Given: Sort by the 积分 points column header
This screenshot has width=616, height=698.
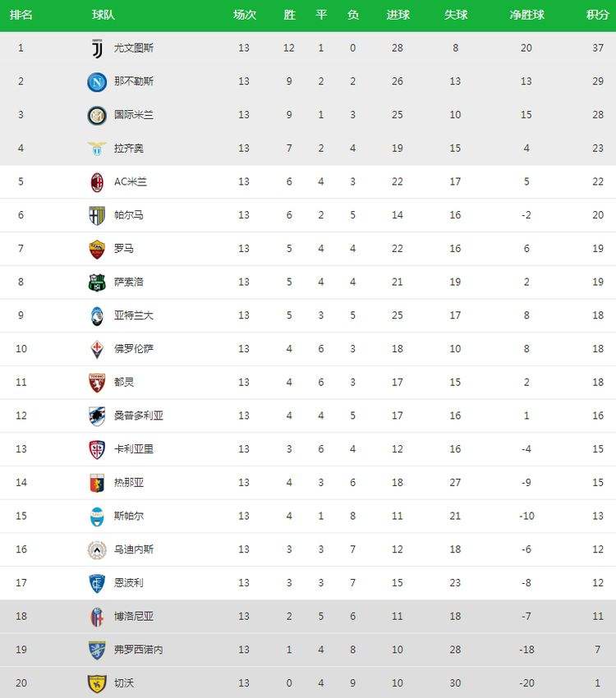Looking at the screenshot, I should tap(597, 15).
